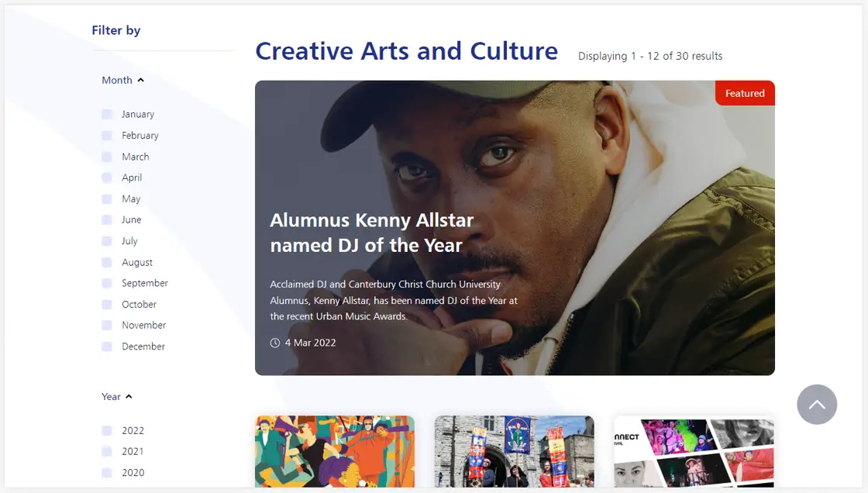Tick the February month checkbox
Screen dimensions: 868x493
[107, 135]
